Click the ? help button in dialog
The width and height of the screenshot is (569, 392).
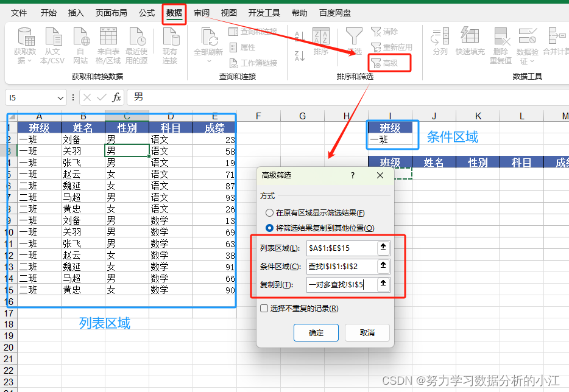353,175
